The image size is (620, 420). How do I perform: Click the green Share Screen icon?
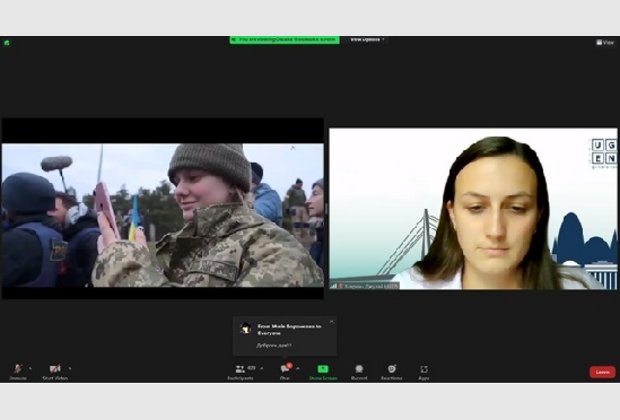322,369
